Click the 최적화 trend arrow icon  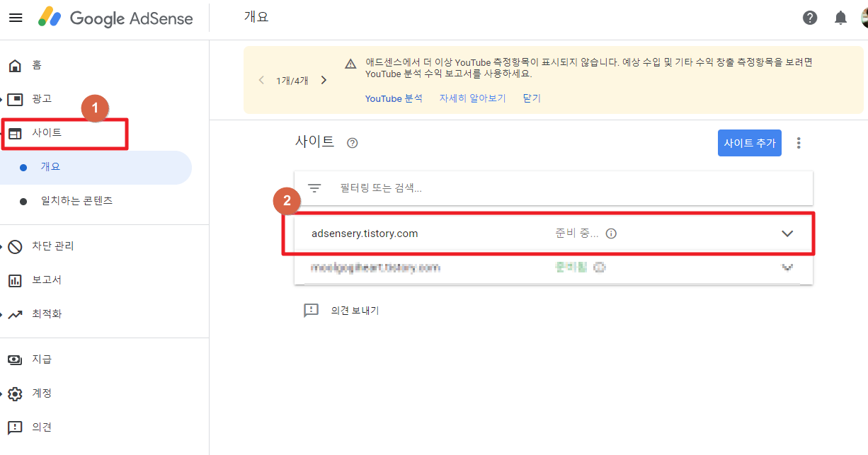(15, 314)
